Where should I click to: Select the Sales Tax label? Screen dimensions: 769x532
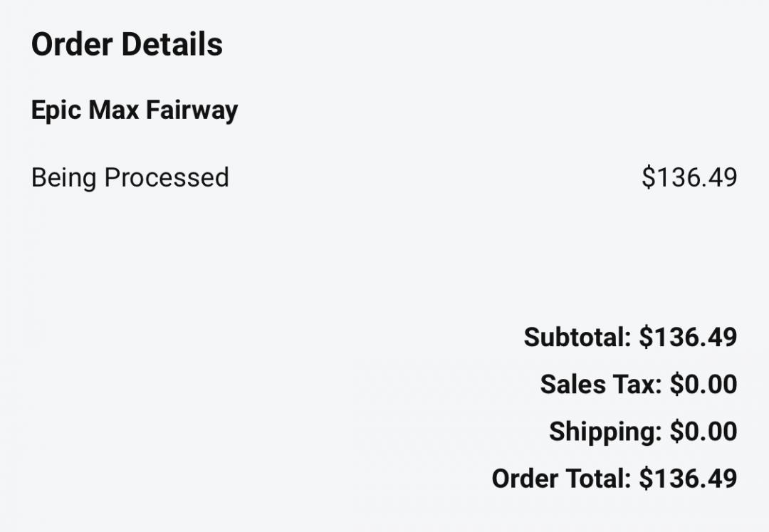pos(601,385)
